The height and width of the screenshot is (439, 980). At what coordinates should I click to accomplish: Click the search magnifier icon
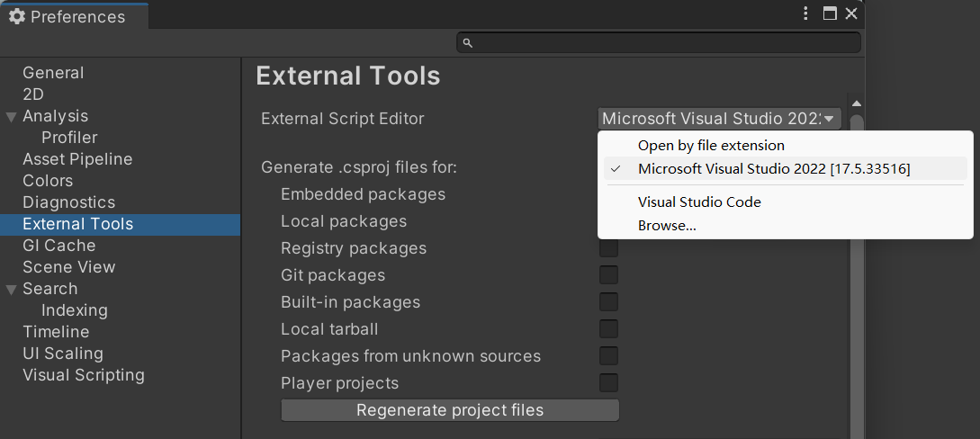pos(467,43)
